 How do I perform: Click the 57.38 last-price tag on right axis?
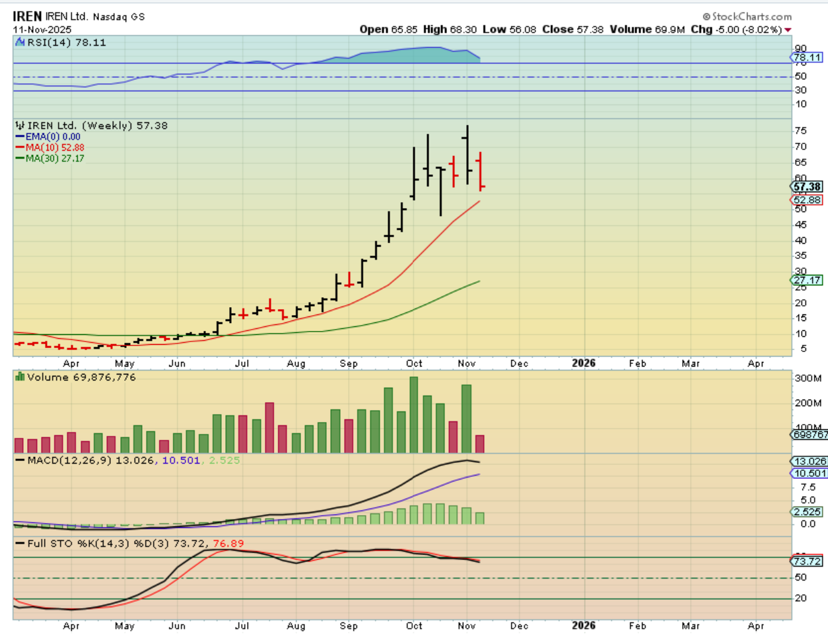807,187
